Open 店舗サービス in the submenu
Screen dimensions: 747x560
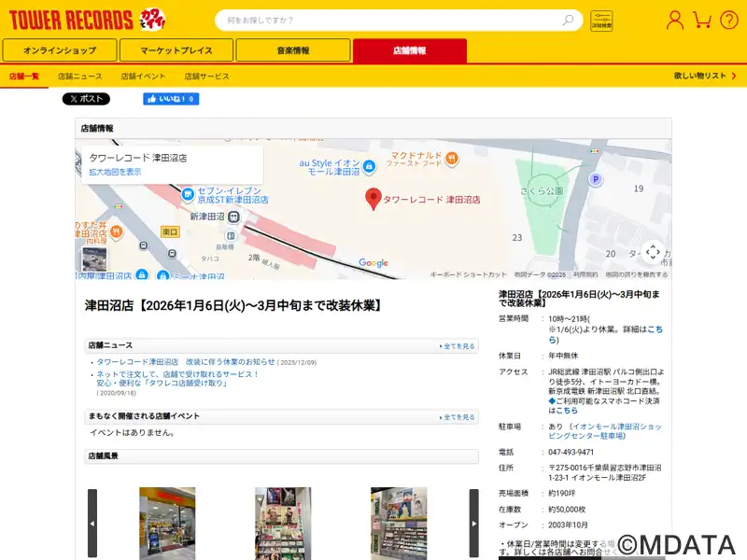(x=206, y=77)
